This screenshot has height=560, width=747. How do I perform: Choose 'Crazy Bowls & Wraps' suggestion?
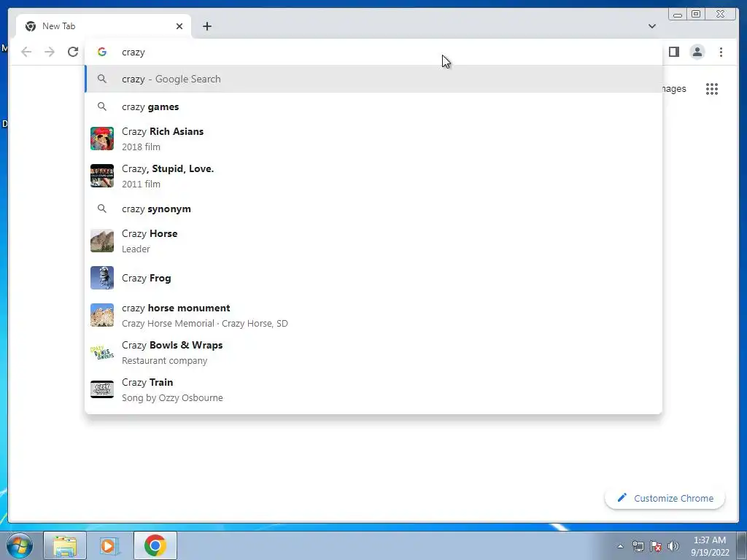tap(373, 352)
